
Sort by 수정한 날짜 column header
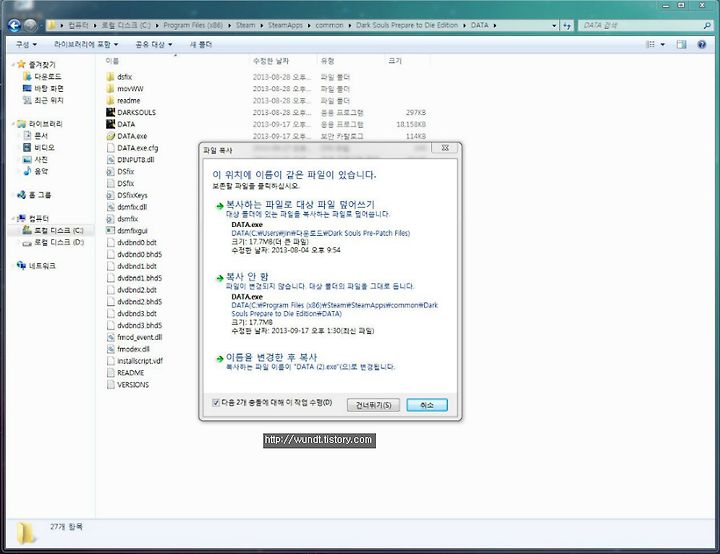point(270,61)
